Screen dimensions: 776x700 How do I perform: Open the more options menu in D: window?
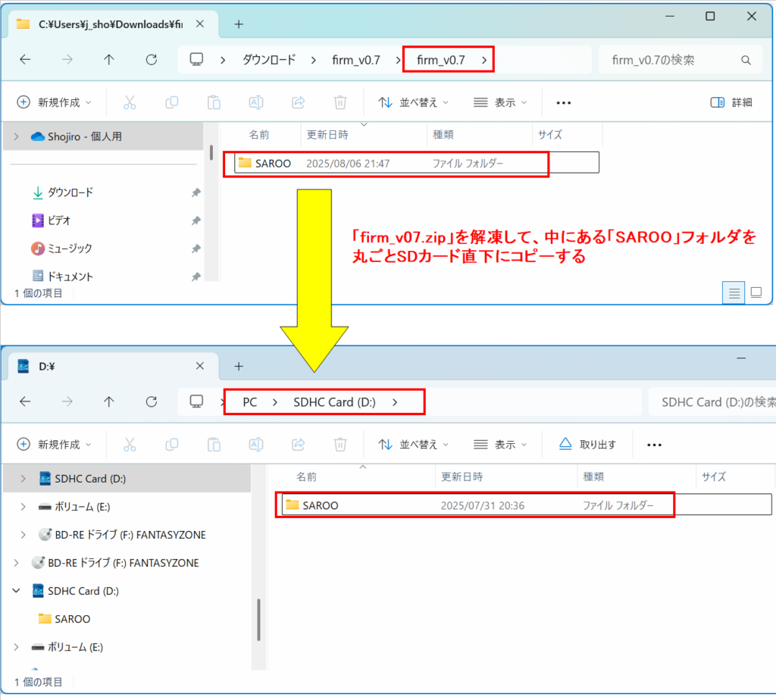pos(654,445)
